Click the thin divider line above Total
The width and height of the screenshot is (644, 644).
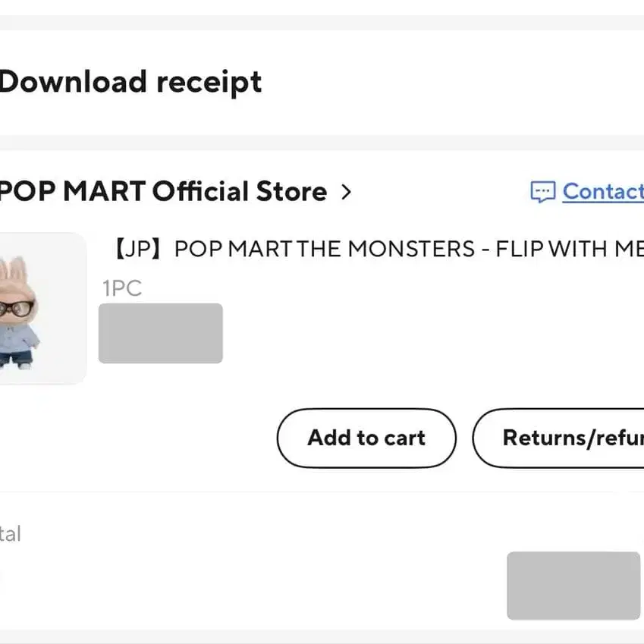pos(322,492)
